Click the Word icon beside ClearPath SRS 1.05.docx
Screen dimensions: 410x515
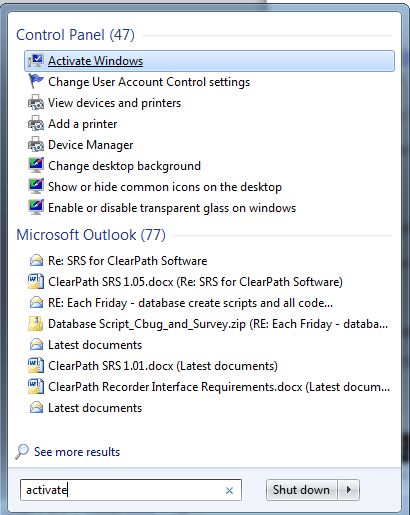(x=36, y=281)
